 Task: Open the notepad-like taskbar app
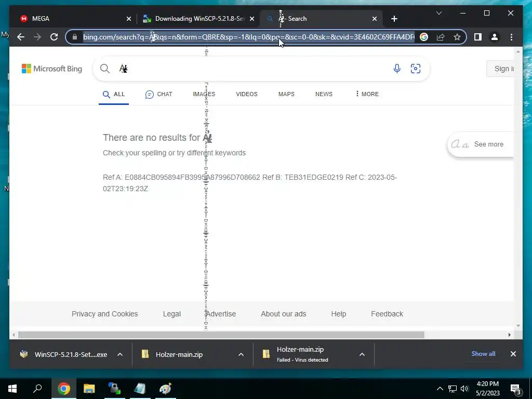[x=140, y=389]
